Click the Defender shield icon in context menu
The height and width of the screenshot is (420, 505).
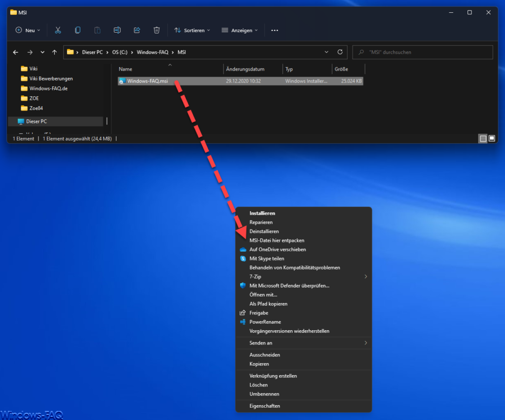[x=243, y=286]
